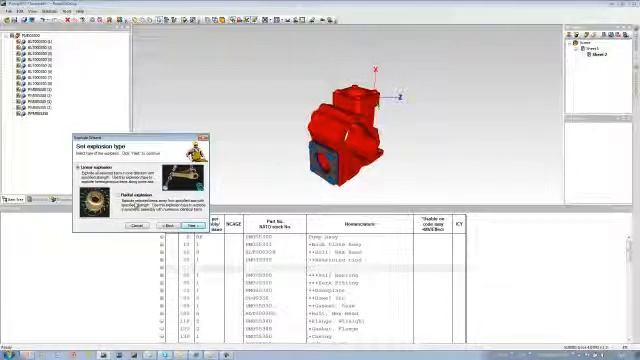This screenshot has height=360, width=640.
Task: Click the NCAGE column header
Action: (234, 224)
